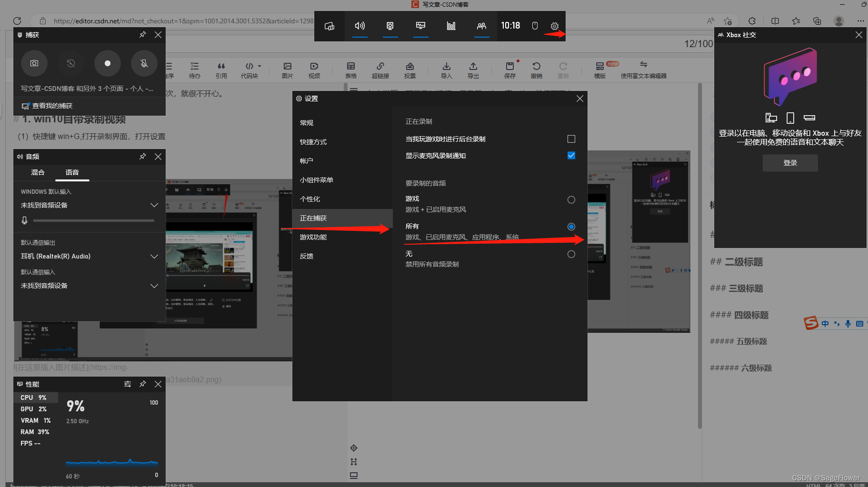Toggle the Capture widget on Game Bar
The height and width of the screenshot is (487, 868).
[390, 26]
